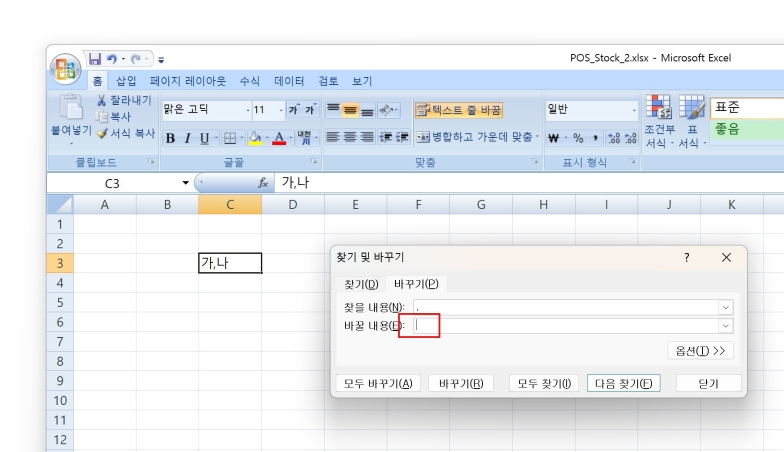784x452 pixels.
Task: Click the 바꿀 내용 input field
Action: [x=565, y=325]
